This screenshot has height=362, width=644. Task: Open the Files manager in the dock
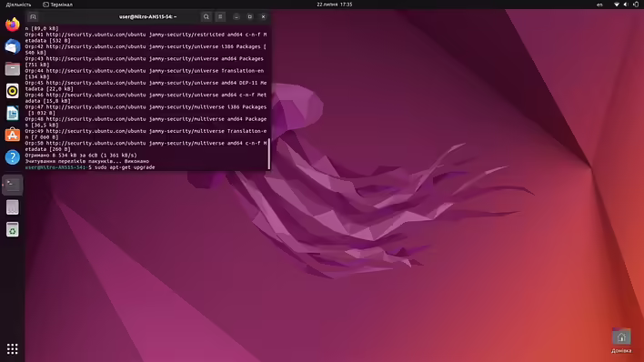point(13,68)
